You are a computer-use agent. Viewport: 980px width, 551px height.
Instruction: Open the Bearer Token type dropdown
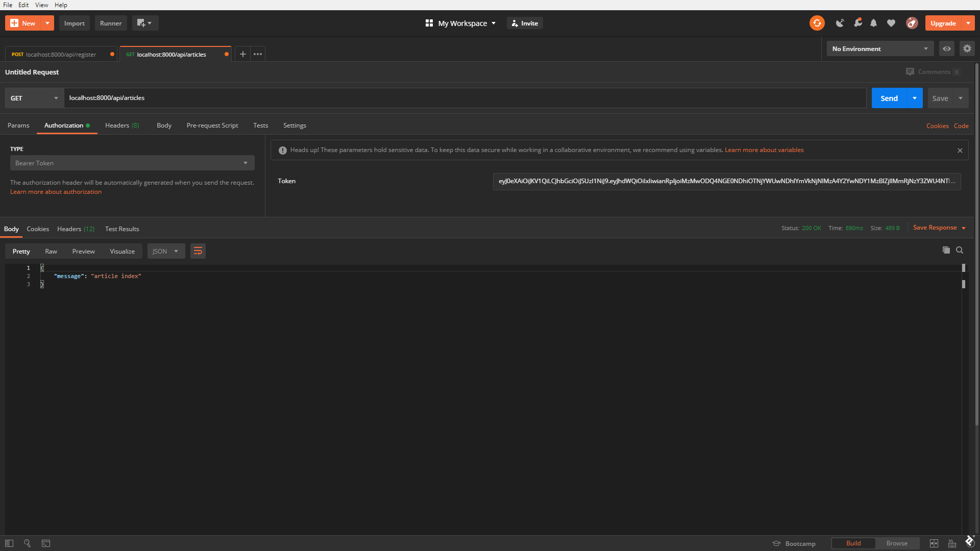coord(132,163)
